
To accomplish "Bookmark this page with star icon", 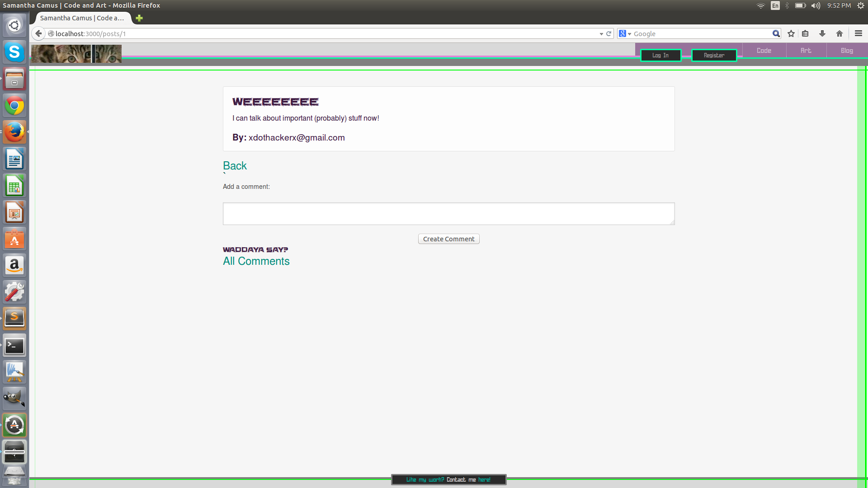I will point(791,33).
